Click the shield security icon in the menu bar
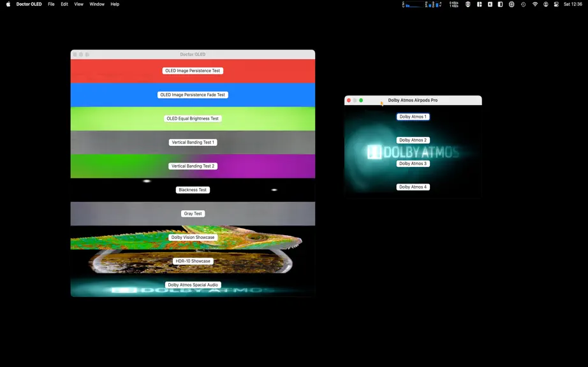Screen dimensions: 588x367 (x=468, y=4)
